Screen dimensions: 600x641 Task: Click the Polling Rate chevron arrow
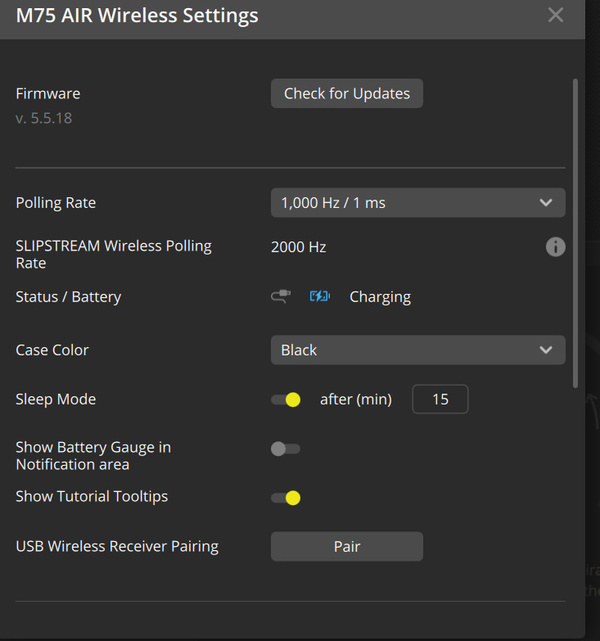546,203
